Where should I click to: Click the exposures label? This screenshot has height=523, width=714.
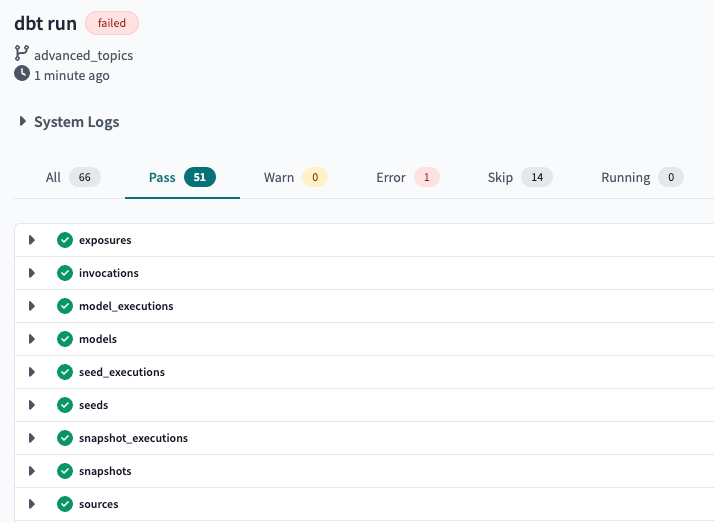[x=105, y=240]
